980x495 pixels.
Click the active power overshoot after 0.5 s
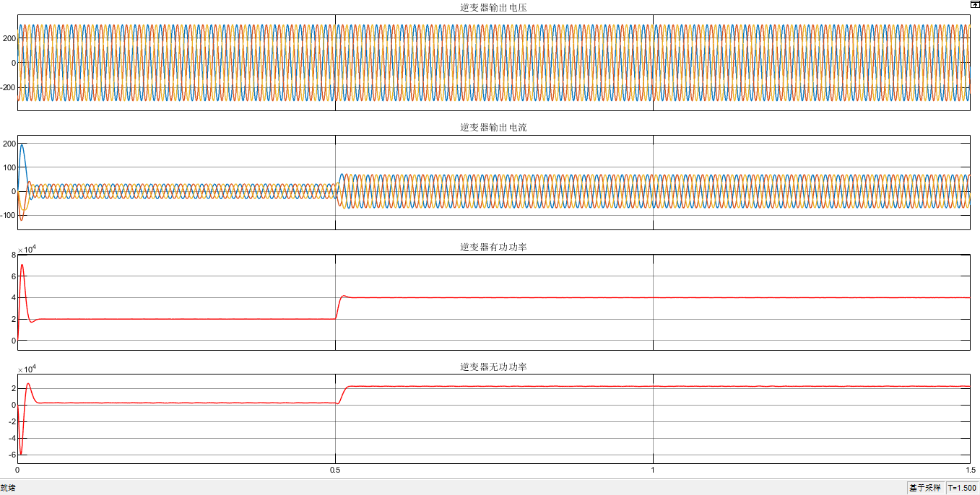pos(344,295)
